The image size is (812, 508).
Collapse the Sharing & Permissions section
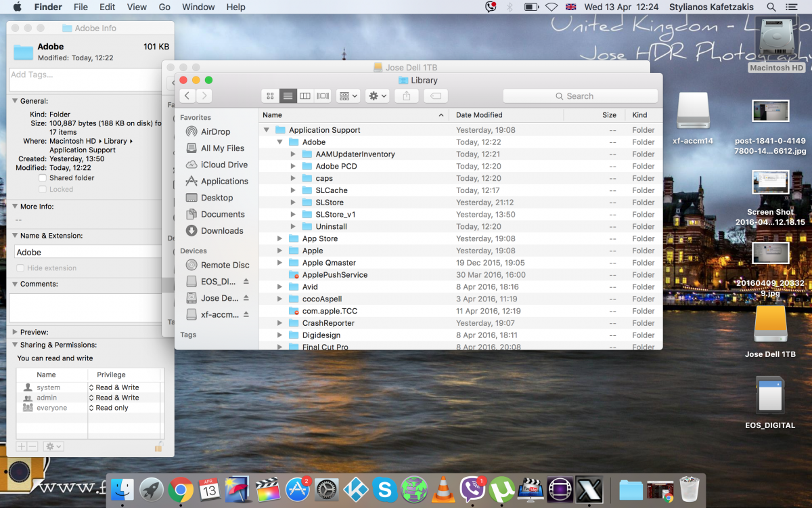pyautogui.click(x=15, y=345)
